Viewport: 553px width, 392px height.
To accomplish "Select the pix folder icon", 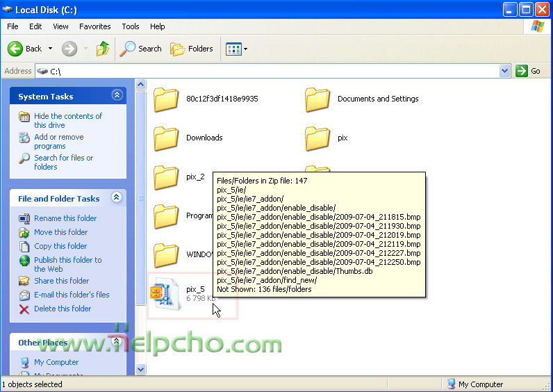I will (x=317, y=139).
